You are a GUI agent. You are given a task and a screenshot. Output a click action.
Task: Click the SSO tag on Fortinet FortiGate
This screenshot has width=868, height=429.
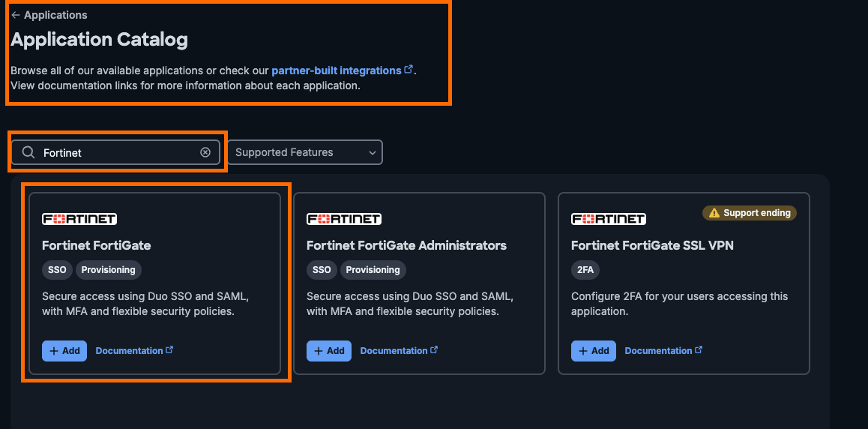[x=57, y=269]
